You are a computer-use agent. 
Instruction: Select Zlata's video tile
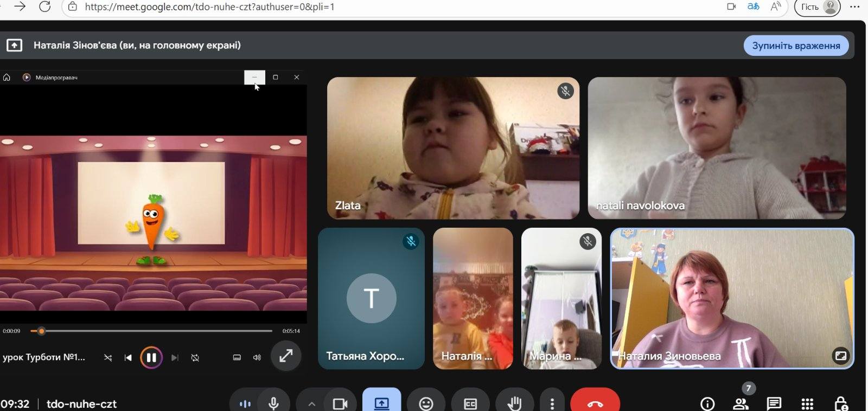(x=453, y=148)
